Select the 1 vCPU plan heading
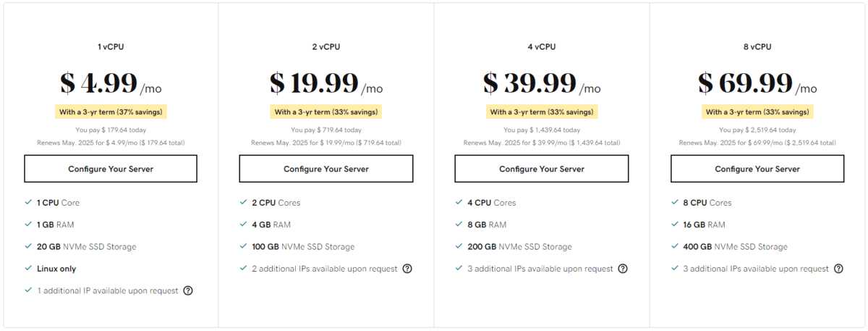 tap(111, 47)
